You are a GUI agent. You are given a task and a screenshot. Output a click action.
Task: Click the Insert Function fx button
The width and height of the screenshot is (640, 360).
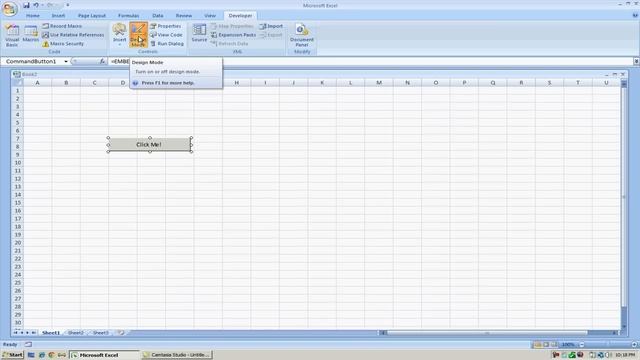point(102,61)
